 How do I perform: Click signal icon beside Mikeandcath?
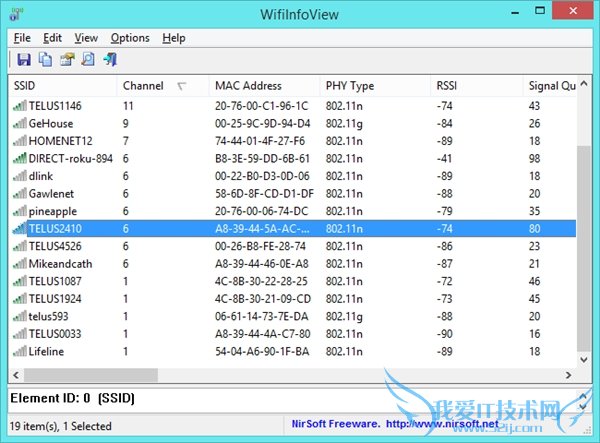click(20, 264)
